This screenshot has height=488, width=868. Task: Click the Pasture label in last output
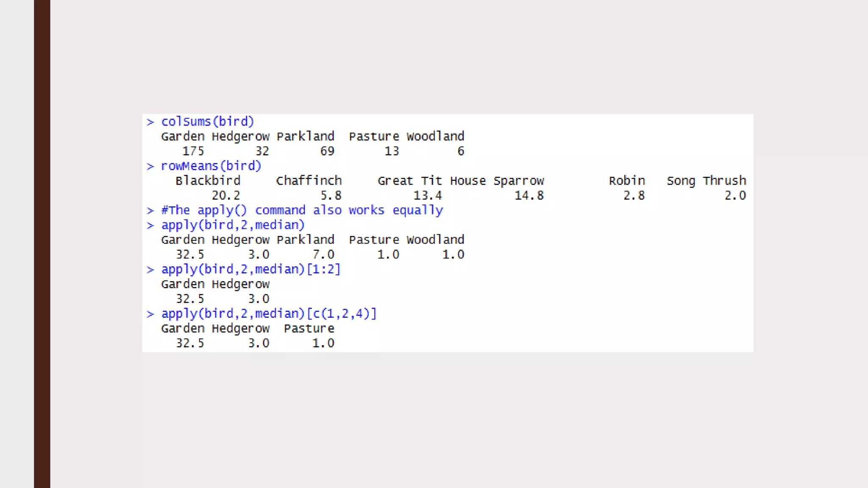click(309, 329)
